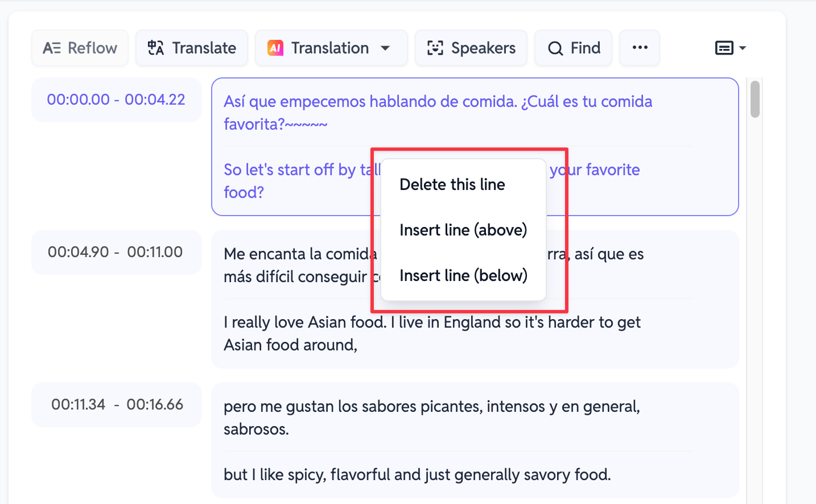Image resolution: width=816 pixels, height=504 pixels.
Task: Click the text 'pero me gustan los sabores picantes'
Action: 353,407
